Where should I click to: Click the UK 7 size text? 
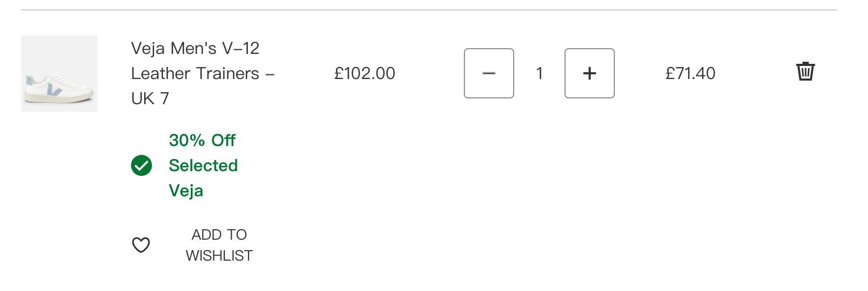(x=150, y=98)
